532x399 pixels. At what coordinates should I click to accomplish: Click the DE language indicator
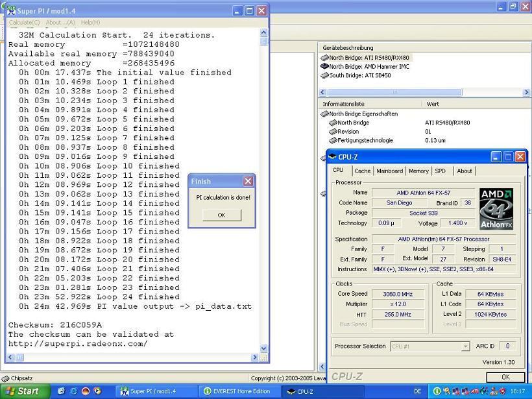[x=417, y=391]
